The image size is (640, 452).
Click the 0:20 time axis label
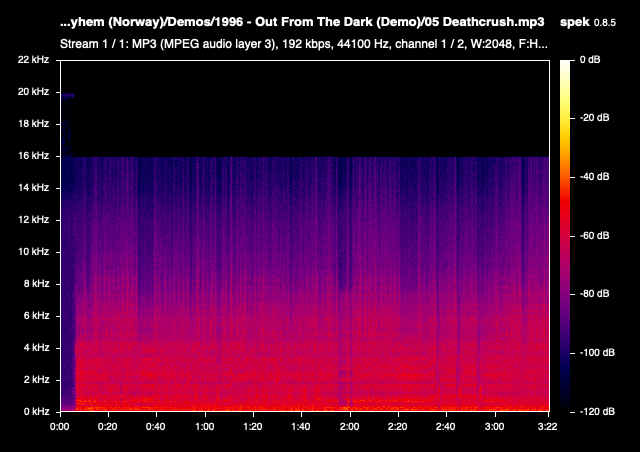(x=108, y=427)
